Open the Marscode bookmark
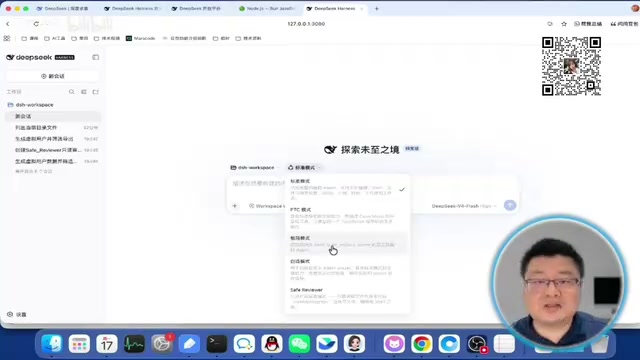 [x=141, y=38]
